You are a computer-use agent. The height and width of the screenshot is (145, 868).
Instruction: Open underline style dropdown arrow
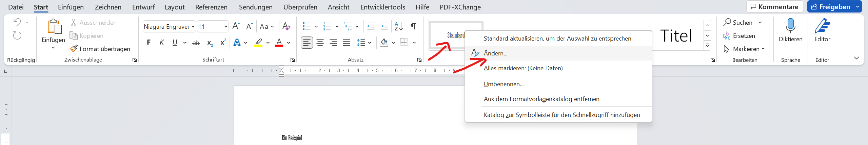point(185,43)
